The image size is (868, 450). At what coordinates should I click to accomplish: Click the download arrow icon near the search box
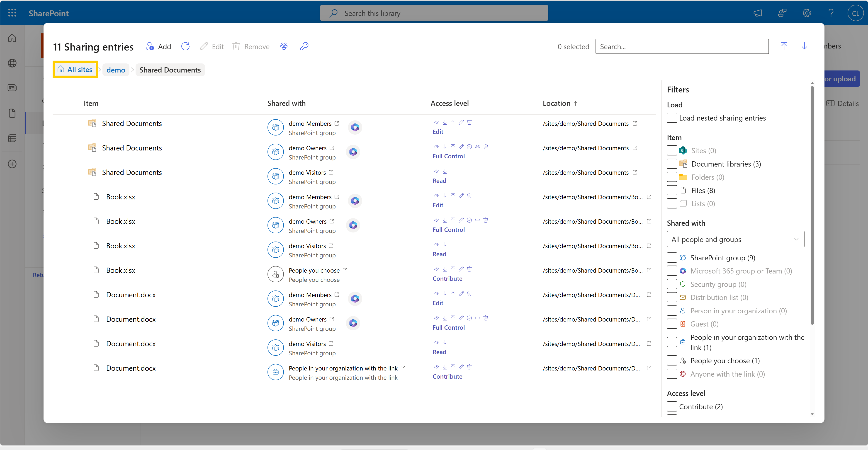click(x=805, y=46)
